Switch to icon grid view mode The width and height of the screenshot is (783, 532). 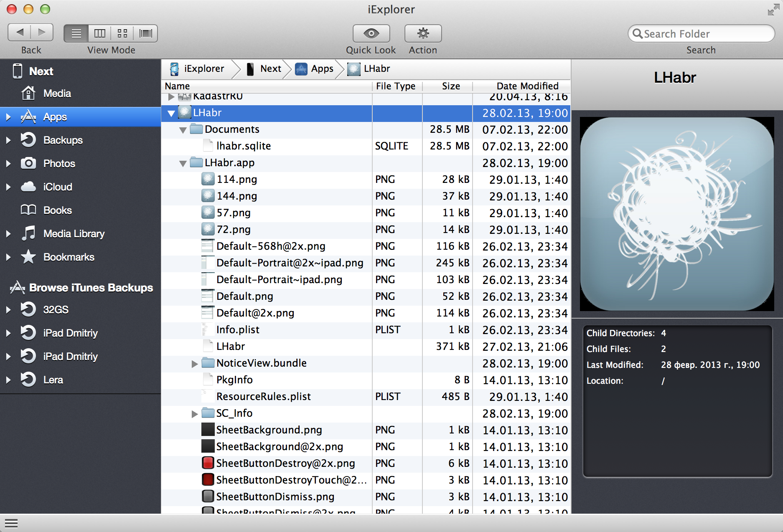[122, 33]
